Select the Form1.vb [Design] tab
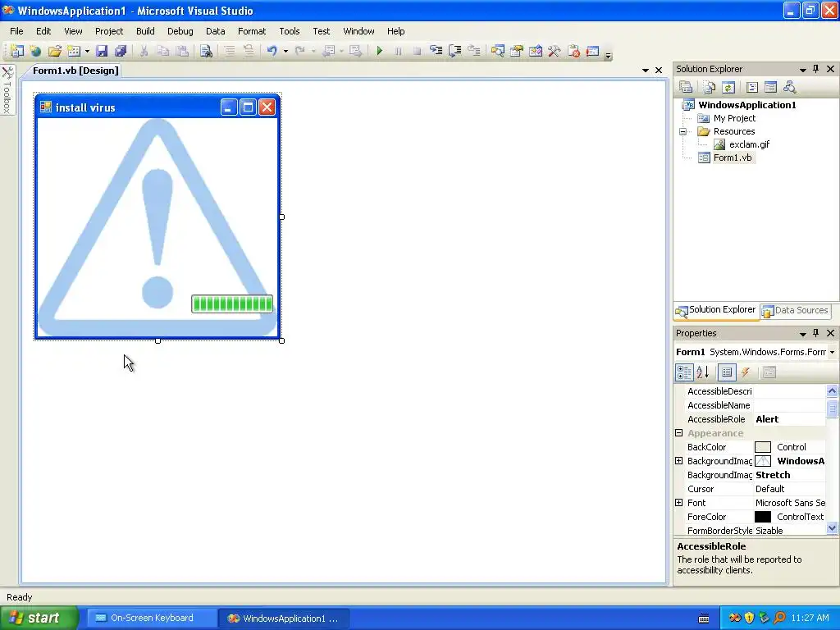Screen dimensions: 840x630 [75, 71]
